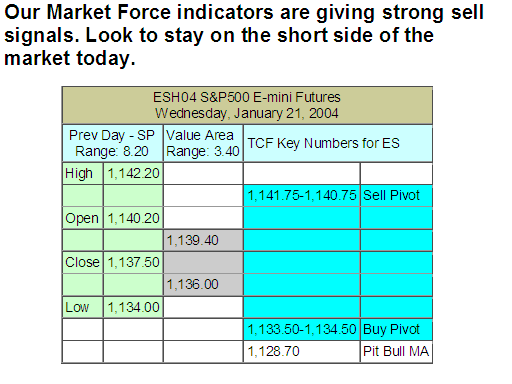Select the 1,142.20 high value

click(133, 173)
